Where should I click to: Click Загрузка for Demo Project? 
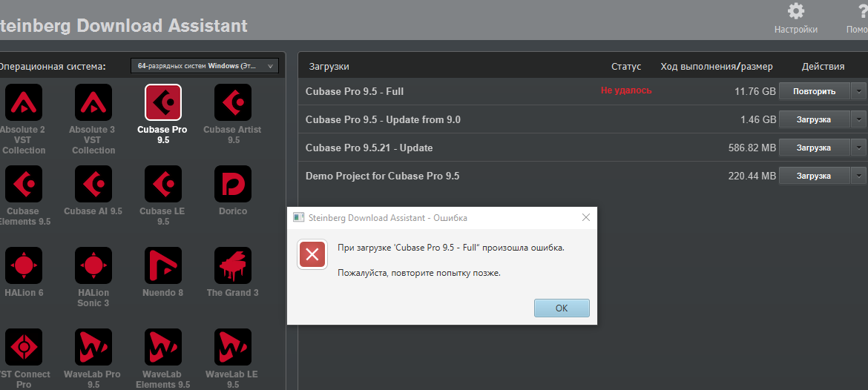click(x=815, y=176)
